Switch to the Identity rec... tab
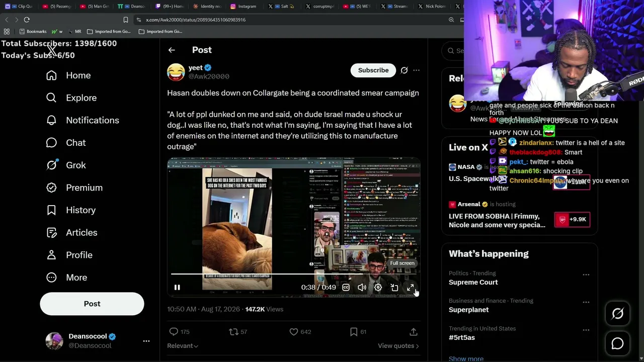 click(207, 7)
